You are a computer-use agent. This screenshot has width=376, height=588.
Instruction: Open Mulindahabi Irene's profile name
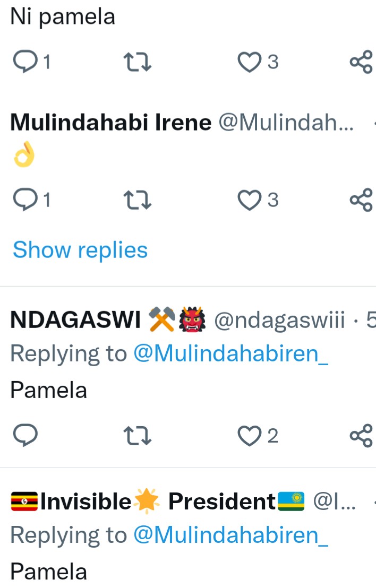[111, 123]
